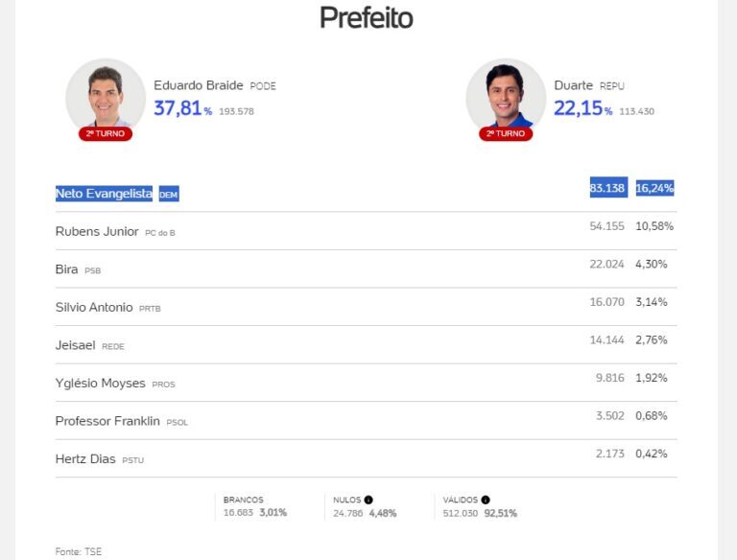Select the Yglésio Moyses candidate name
Viewport: 737px width, 560px height.
coord(101,383)
